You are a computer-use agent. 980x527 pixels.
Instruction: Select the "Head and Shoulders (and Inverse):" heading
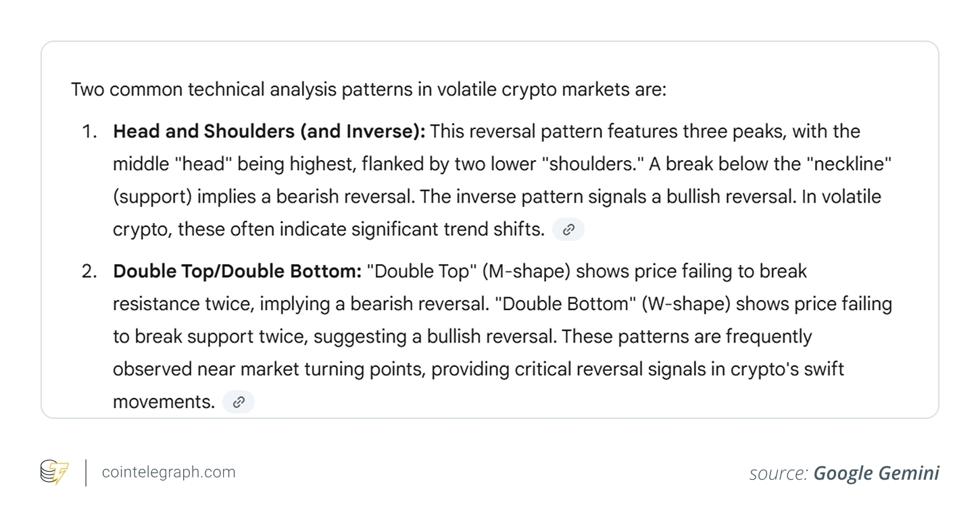click(x=269, y=131)
